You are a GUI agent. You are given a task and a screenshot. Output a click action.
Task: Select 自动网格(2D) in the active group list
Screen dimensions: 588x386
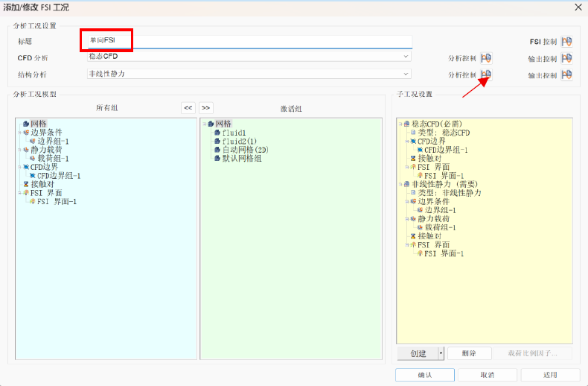[x=244, y=150]
